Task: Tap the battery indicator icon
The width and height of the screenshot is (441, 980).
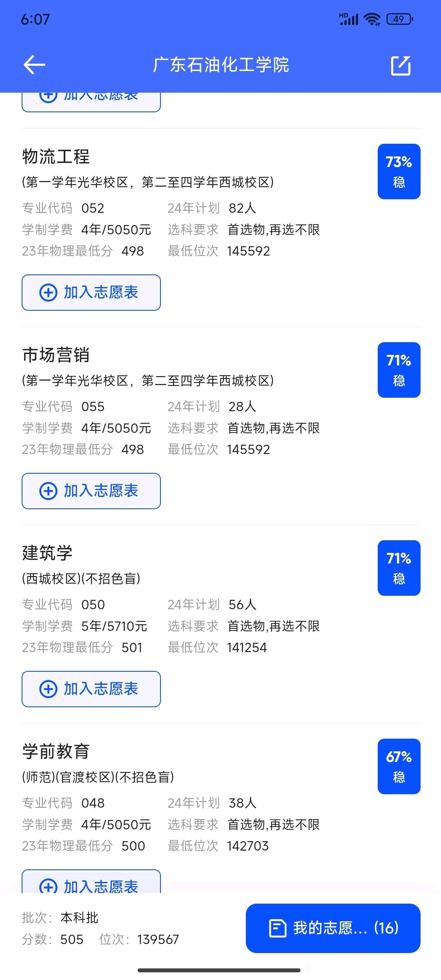Action: (x=400, y=19)
